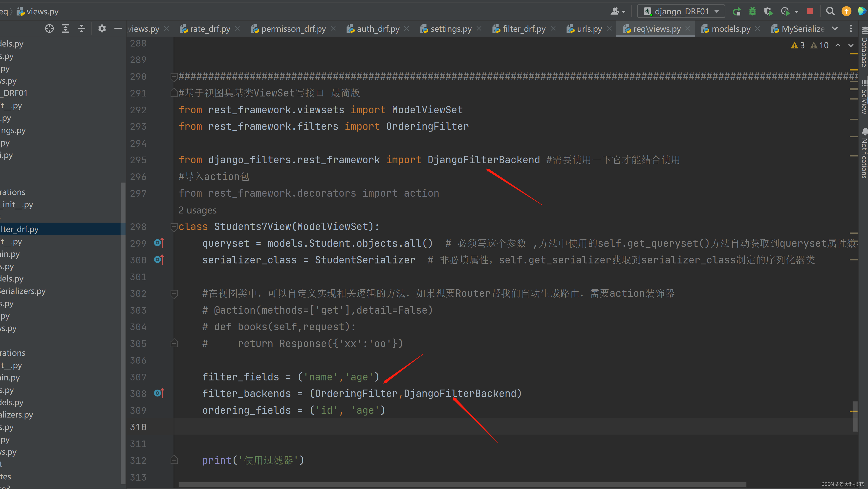Click the editor vertical scrollbar thumb

[x=855, y=416]
